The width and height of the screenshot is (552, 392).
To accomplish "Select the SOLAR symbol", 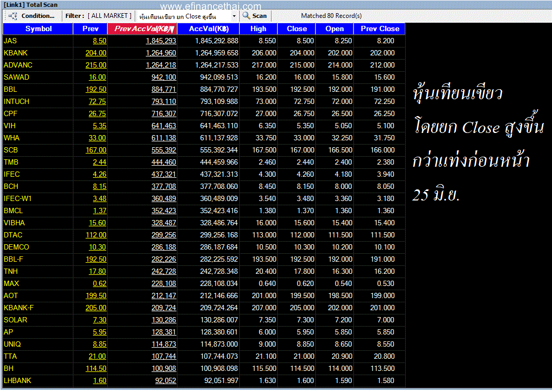I will (x=15, y=320).
